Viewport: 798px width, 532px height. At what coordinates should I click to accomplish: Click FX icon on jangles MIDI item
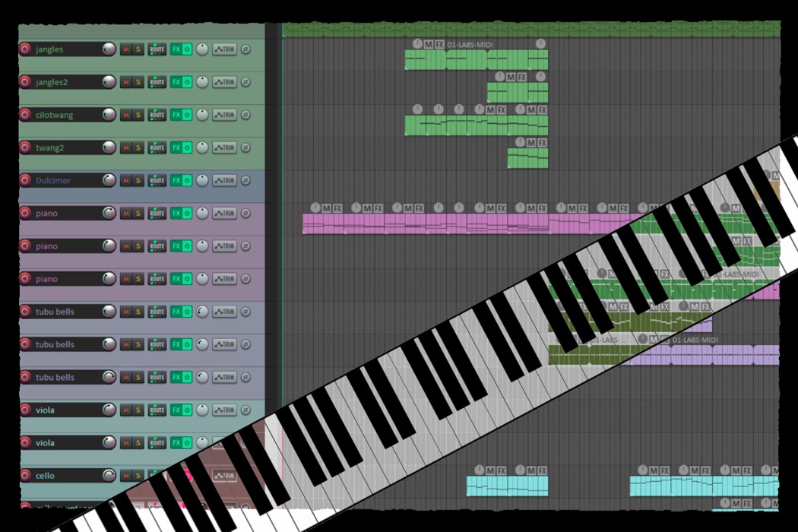(440, 44)
